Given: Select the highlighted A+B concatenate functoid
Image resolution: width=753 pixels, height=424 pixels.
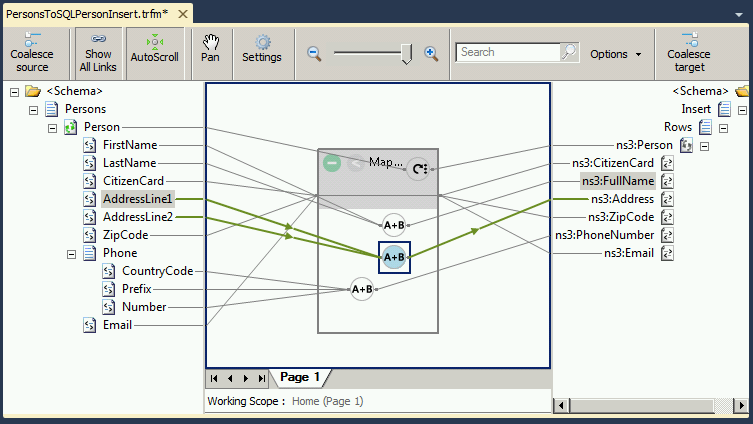Looking at the screenshot, I should click(x=394, y=257).
